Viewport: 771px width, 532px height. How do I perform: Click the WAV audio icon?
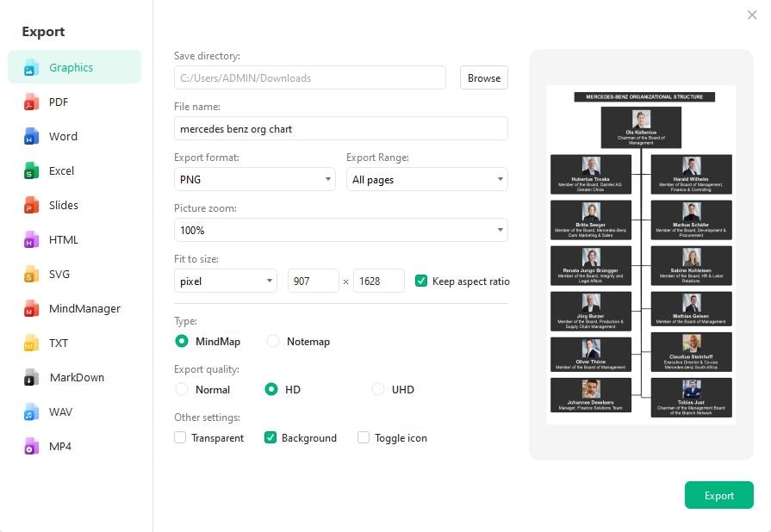(31, 411)
